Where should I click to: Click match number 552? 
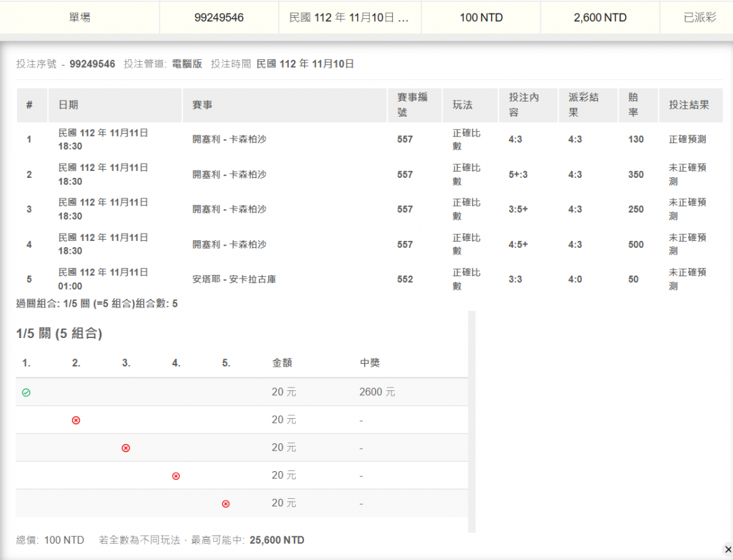pos(405,280)
